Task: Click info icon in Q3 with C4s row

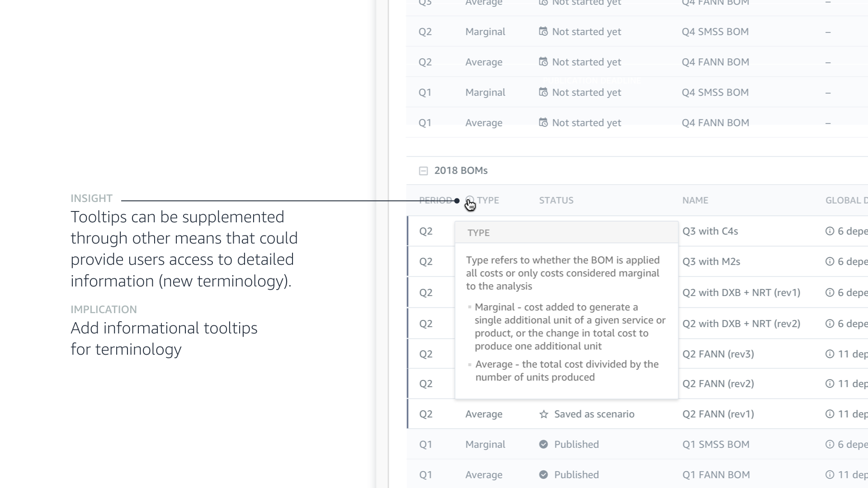Action: click(830, 231)
